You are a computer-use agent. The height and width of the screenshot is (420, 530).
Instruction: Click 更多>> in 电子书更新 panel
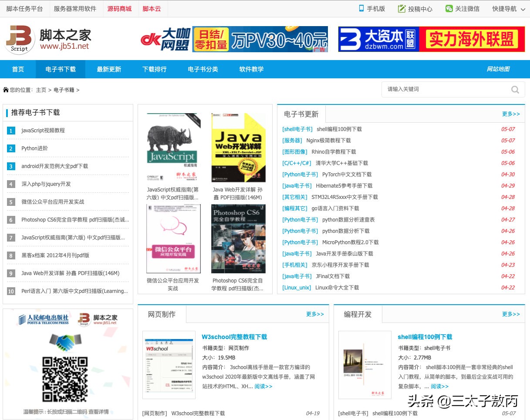(x=511, y=114)
